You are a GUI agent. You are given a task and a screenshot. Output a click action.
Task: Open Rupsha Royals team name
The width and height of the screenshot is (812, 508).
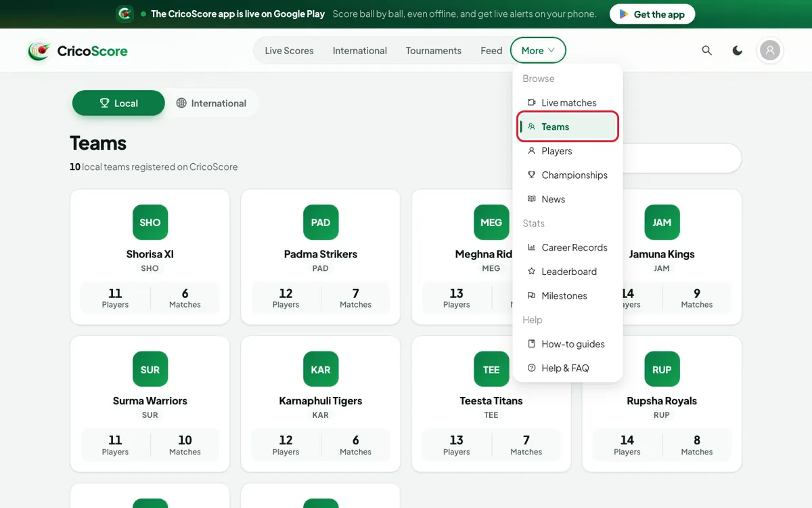[x=662, y=401]
